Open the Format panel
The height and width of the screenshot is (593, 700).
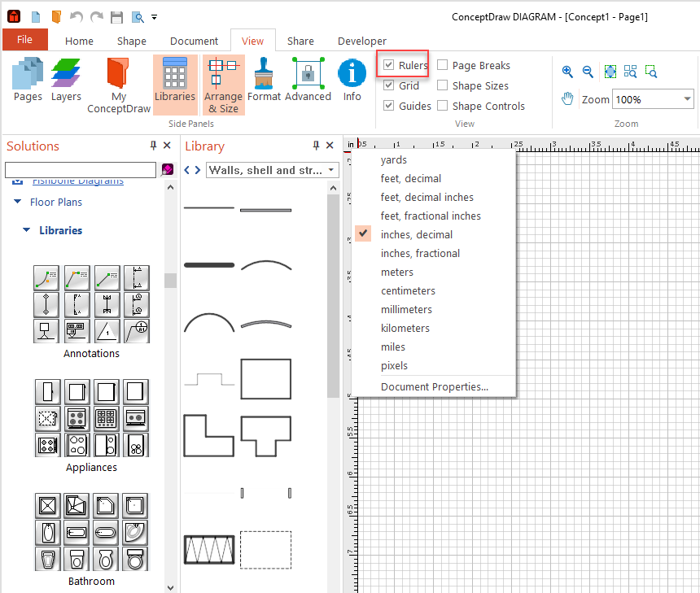[264, 80]
